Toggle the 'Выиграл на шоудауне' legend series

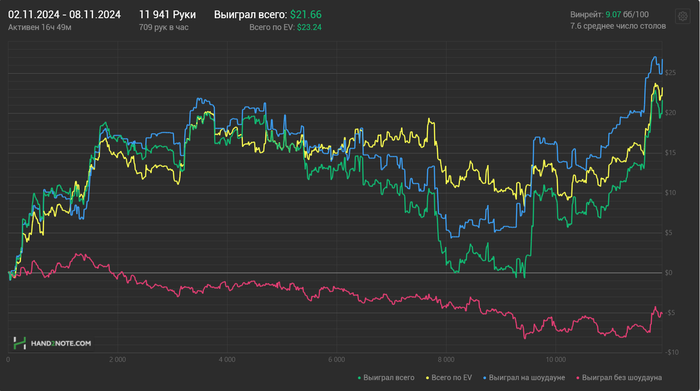tap(524, 378)
